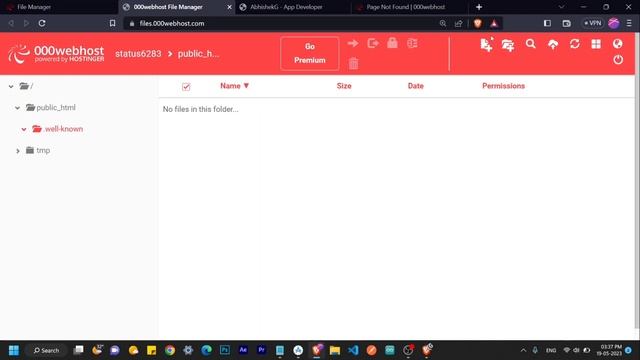Close the 000webhost File Manager tab
Image resolution: width=640 pixels, height=360 pixels.
tap(229, 7)
